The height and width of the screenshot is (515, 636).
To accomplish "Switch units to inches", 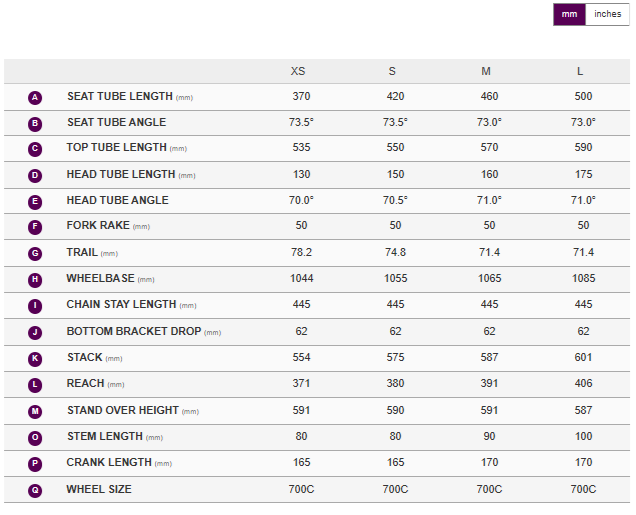I will [607, 14].
